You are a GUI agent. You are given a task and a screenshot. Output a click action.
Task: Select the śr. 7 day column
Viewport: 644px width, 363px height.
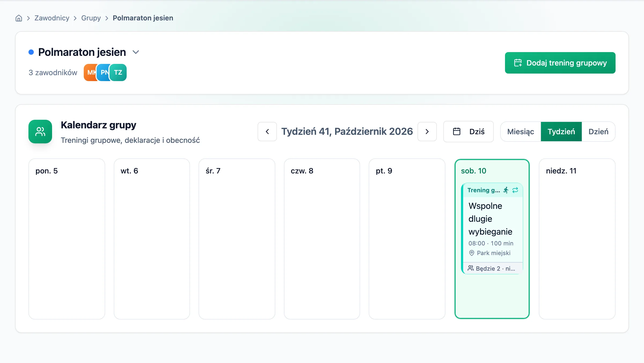coord(237,239)
